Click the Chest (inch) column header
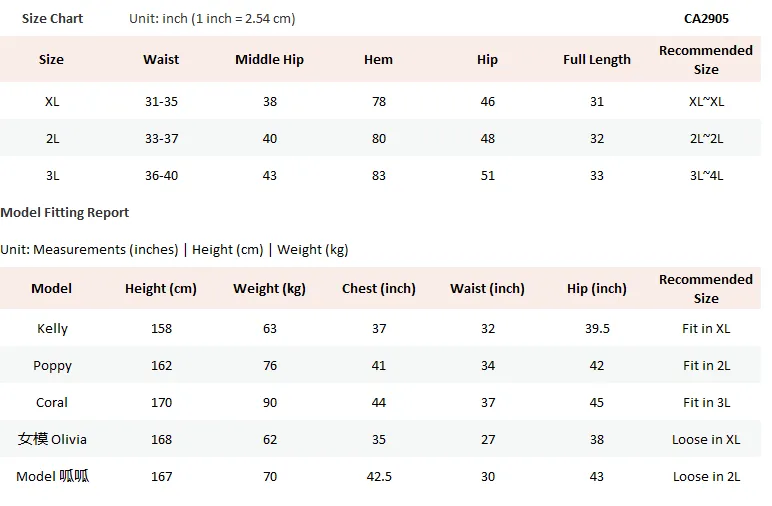Viewport: 772px width, 506px height. [x=379, y=288]
